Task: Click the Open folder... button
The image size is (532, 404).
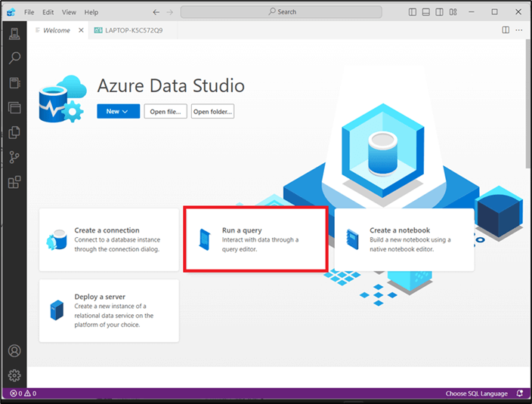Action: pyautogui.click(x=212, y=111)
